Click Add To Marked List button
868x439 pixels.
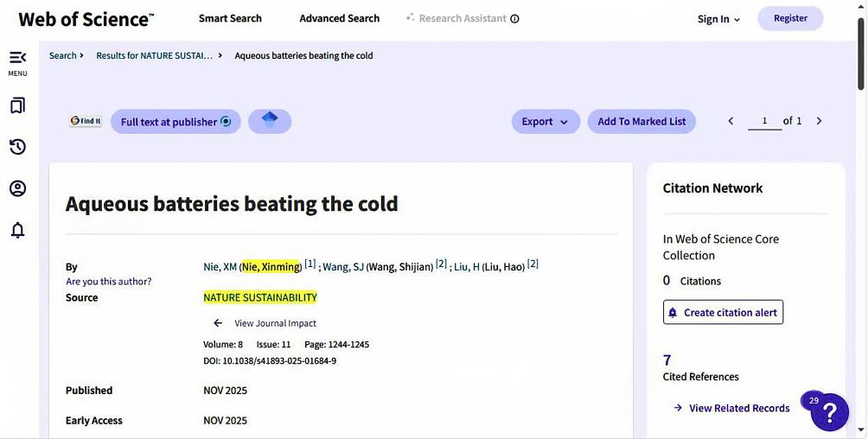coord(641,122)
